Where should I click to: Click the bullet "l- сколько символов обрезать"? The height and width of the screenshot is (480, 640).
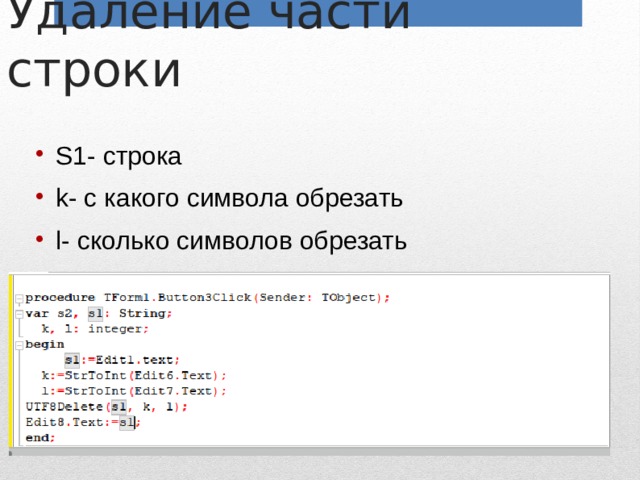pyautogui.click(x=231, y=240)
